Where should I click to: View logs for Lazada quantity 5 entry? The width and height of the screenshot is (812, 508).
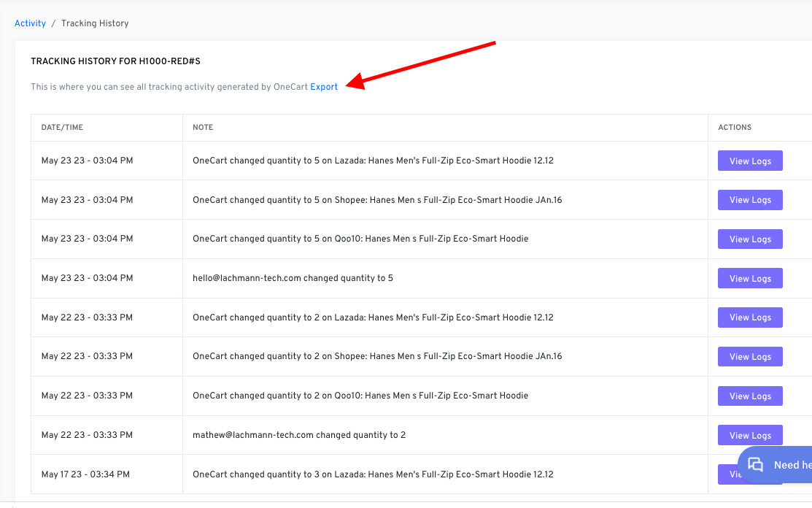750,161
